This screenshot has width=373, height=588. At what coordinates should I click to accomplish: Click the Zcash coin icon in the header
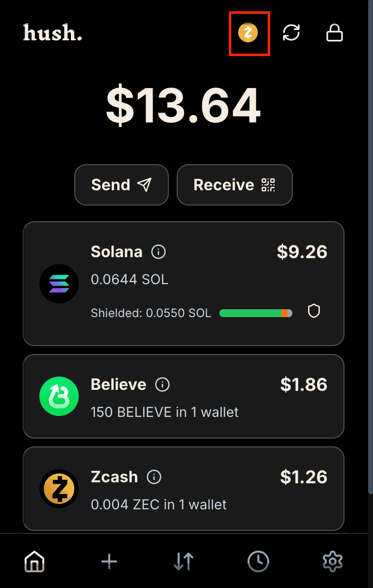coord(249,33)
